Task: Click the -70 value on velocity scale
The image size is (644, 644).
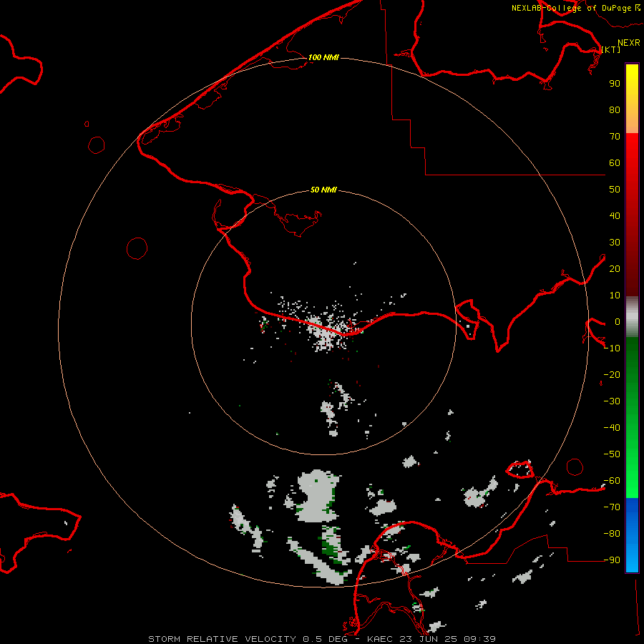Action: pos(612,507)
